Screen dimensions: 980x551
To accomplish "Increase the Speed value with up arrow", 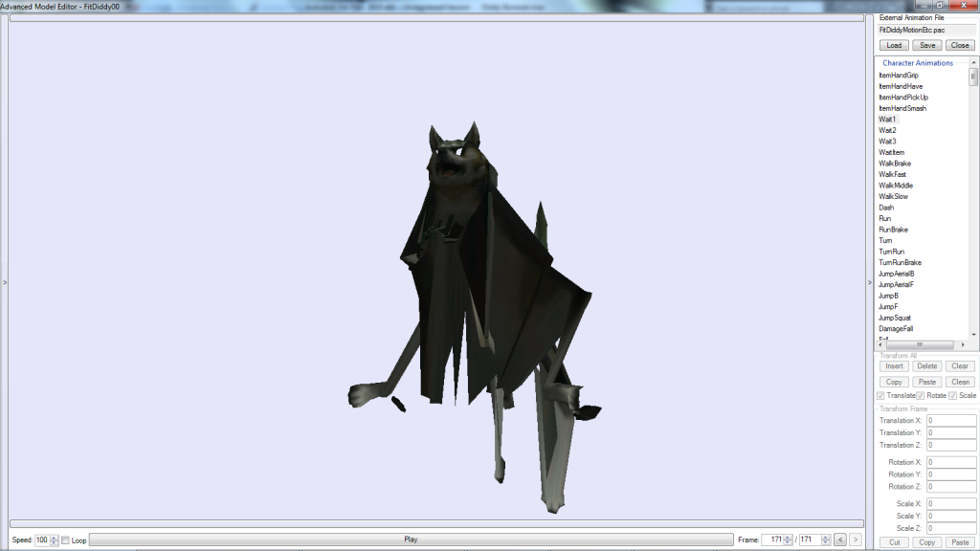I will (54, 537).
